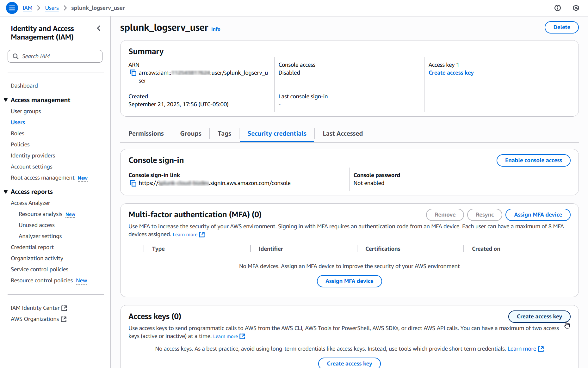588x368 pixels.
Task: Click the search magnifier icon in Search IAM
Action: pyautogui.click(x=15, y=56)
